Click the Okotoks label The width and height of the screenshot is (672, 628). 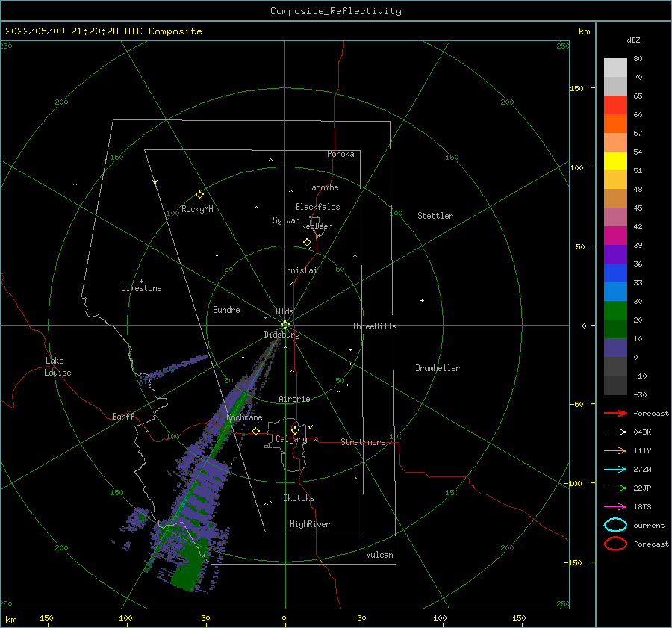pos(299,498)
